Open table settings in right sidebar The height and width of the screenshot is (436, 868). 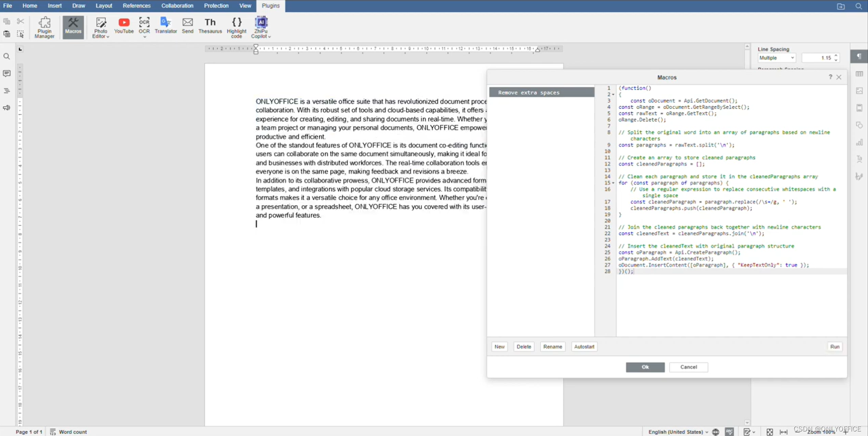[859, 74]
